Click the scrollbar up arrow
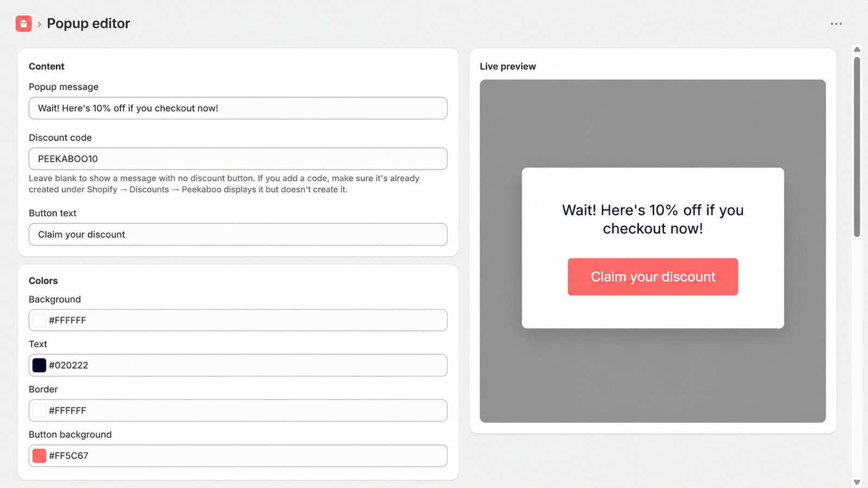The image size is (868, 488). pyautogui.click(x=857, y=49)
